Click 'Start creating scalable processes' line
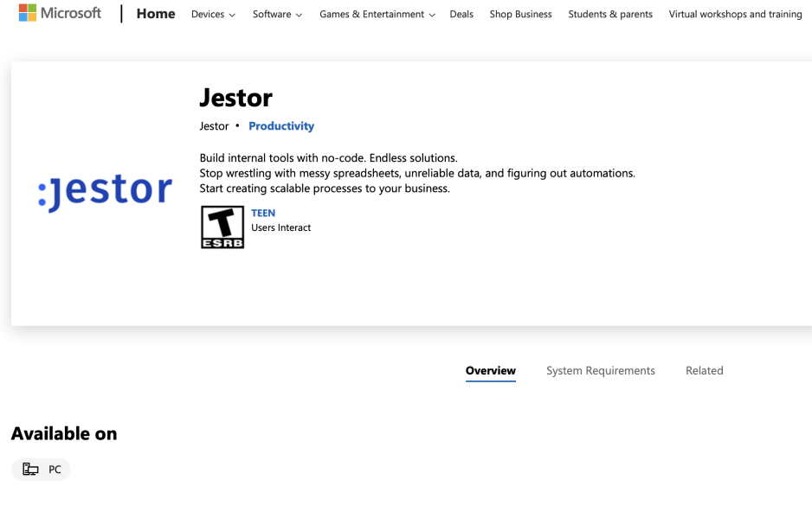This screenshot has height=512, width=812. tap(325, 189)
